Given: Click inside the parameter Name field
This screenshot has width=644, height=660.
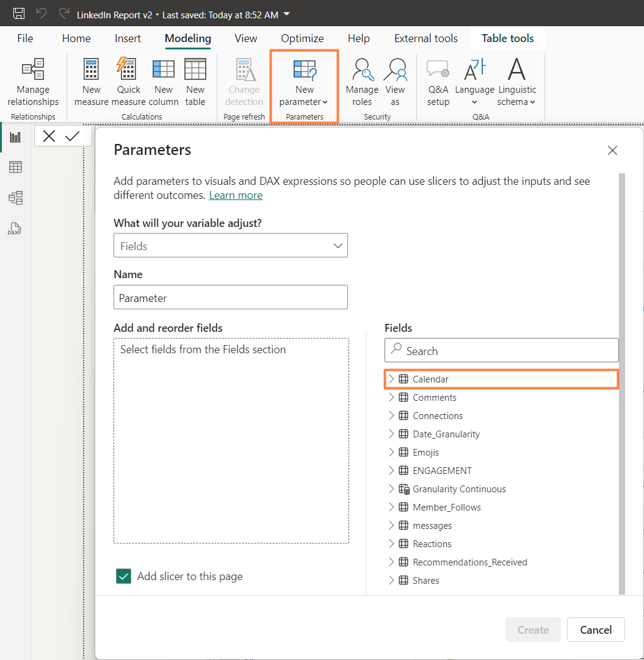Looking at the screenshot, I should 231,297.
